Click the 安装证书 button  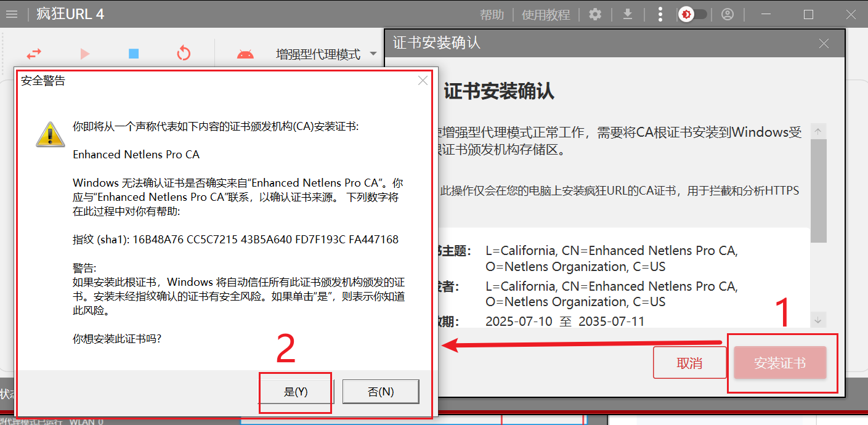780,363
